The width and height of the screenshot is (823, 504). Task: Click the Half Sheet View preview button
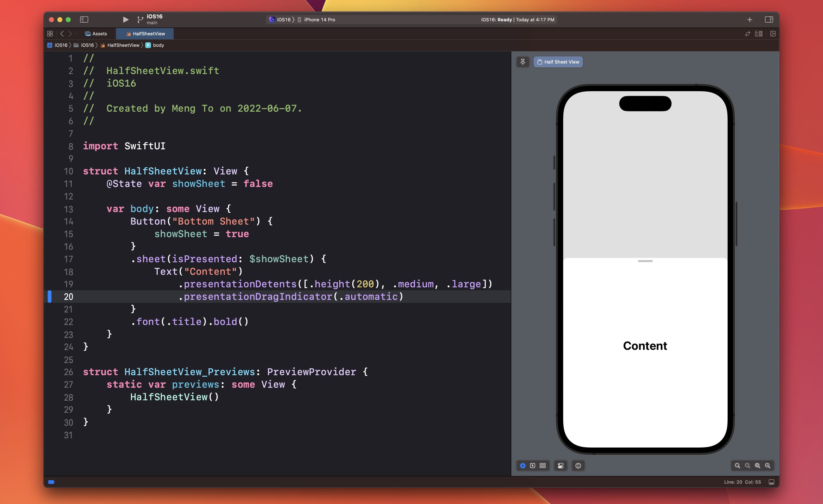tap(558, 62)
